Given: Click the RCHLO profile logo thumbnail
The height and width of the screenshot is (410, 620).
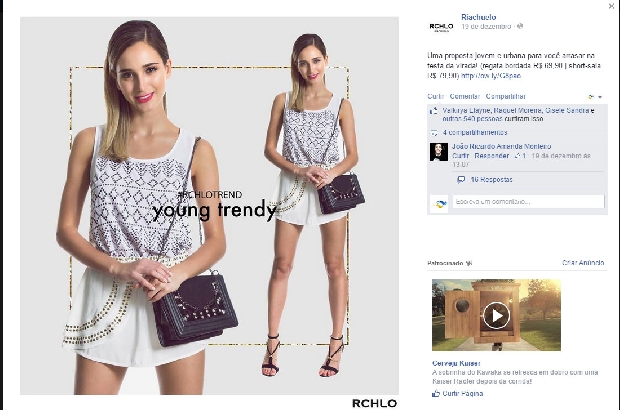Looking at the screenshot, I should click(441, 26).
